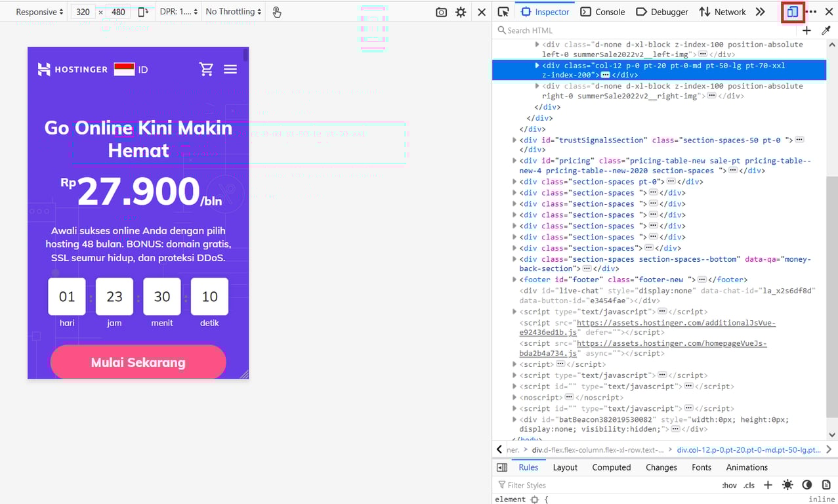838x504 pixels.
Task: Click the highlighted Responsive Design Mode icon
Action: 793,12
